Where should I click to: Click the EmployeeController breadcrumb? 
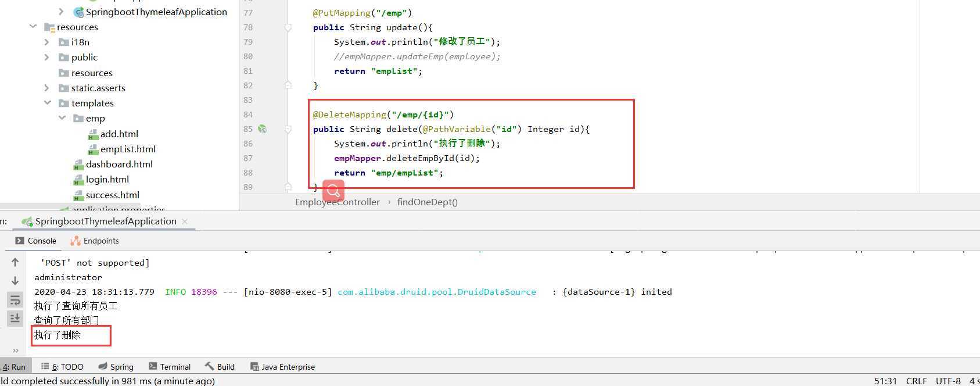pos(338,202)
